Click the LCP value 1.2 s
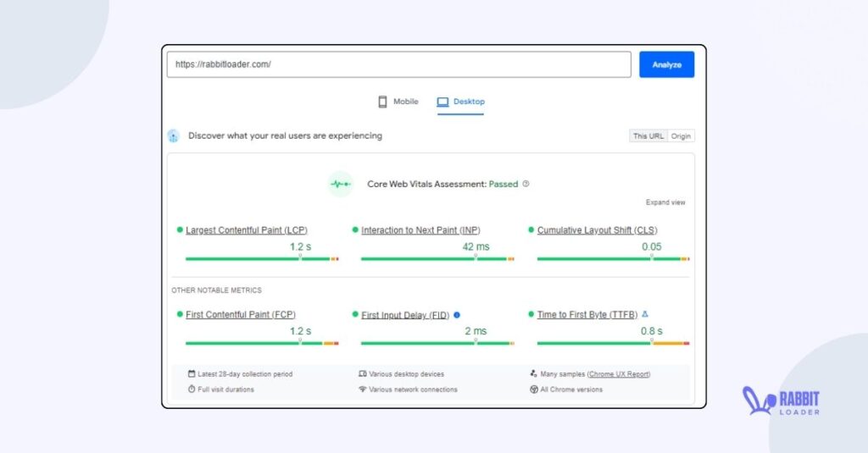Screen dimensions: 868x453 coord(301,246)
